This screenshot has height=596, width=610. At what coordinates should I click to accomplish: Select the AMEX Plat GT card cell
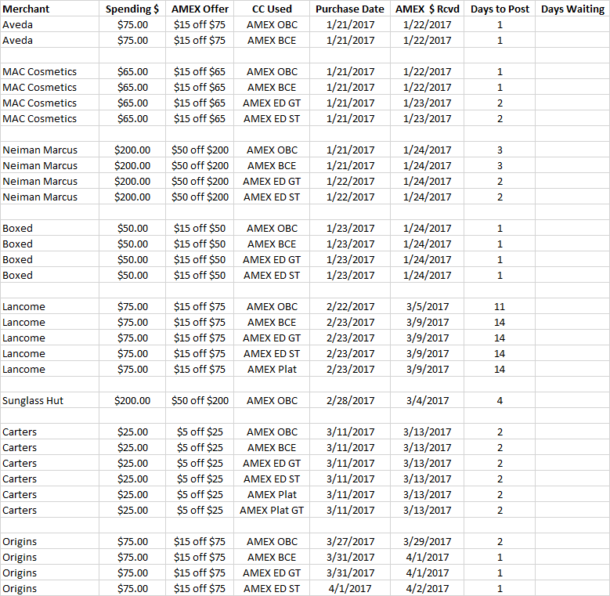coord(271,510)
